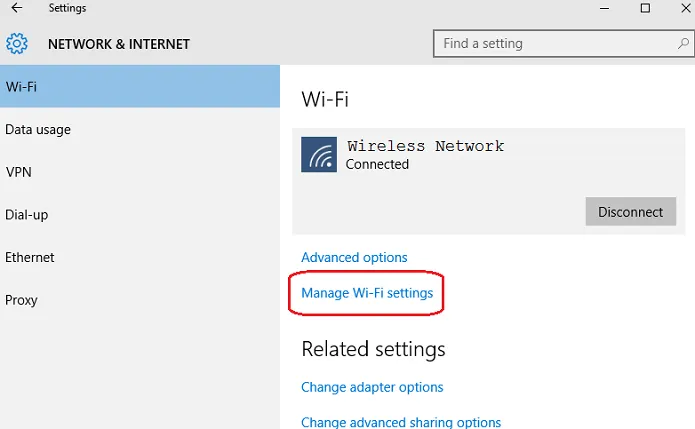Click the Change adapter options link
This screenshot has height=429, width=695.
[372, 387]
